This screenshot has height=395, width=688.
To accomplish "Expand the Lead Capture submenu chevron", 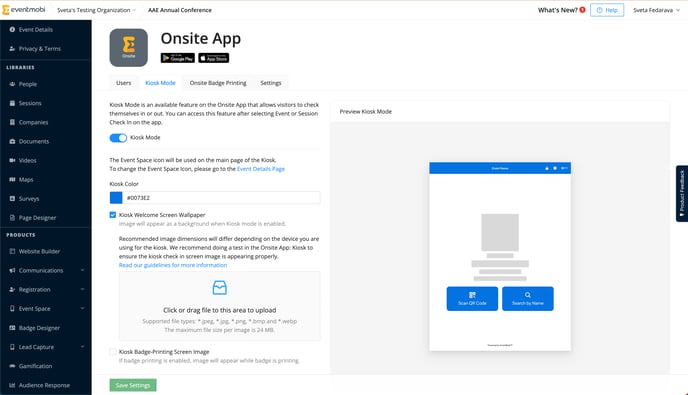I will pos(82,347).
